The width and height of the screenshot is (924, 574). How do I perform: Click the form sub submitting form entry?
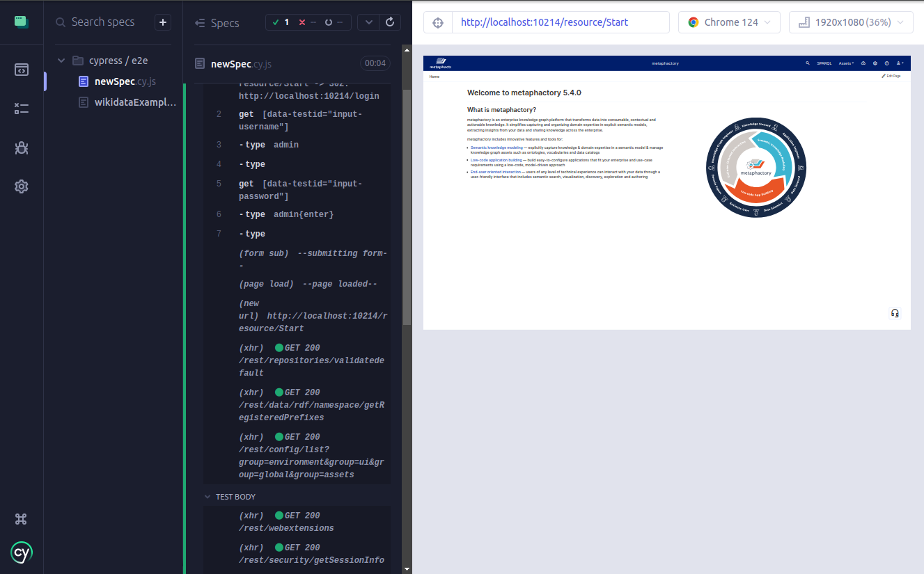click(x=297, y=260)
